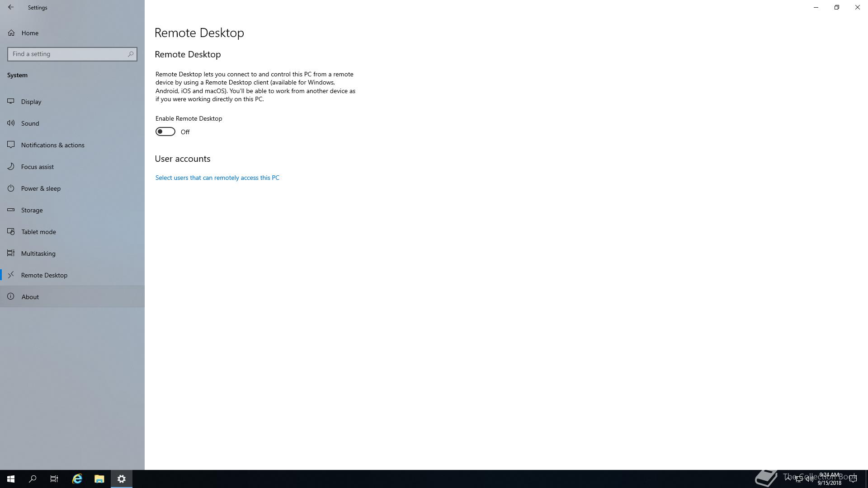Screen dimensions: 868x488
Task: Open the Storage settings page
Action: tap(72, 210)
